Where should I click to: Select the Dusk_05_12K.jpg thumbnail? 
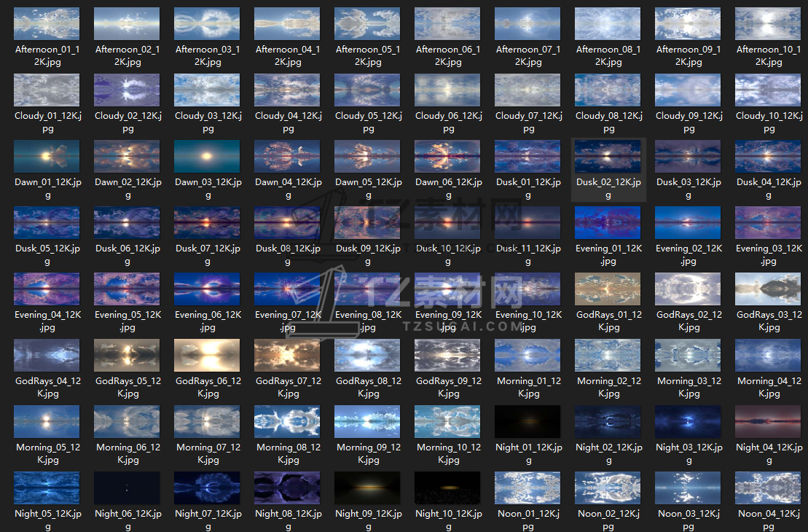click(x=47, y=223)
